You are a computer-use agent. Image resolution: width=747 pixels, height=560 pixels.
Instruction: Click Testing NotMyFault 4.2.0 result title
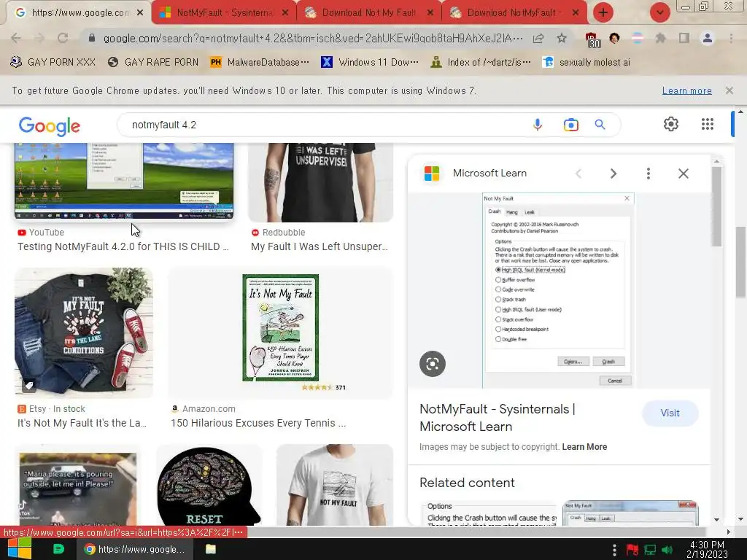click(x=123, y=246)
